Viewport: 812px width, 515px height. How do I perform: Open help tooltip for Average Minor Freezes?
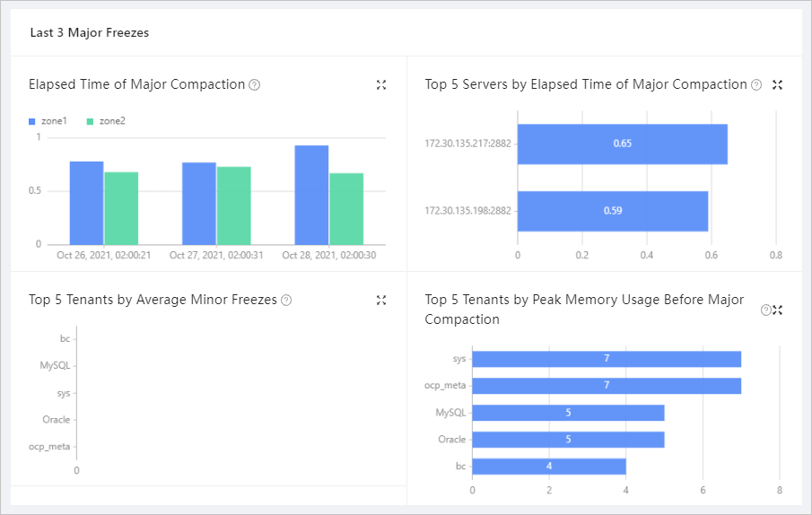(x=286, y=301)
